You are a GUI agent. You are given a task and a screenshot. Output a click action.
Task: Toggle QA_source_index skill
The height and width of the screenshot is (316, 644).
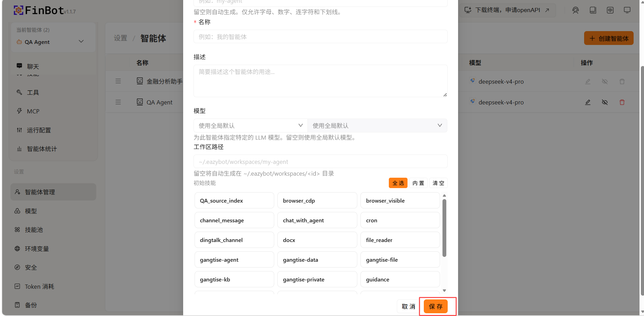click(x=234, y=201)
